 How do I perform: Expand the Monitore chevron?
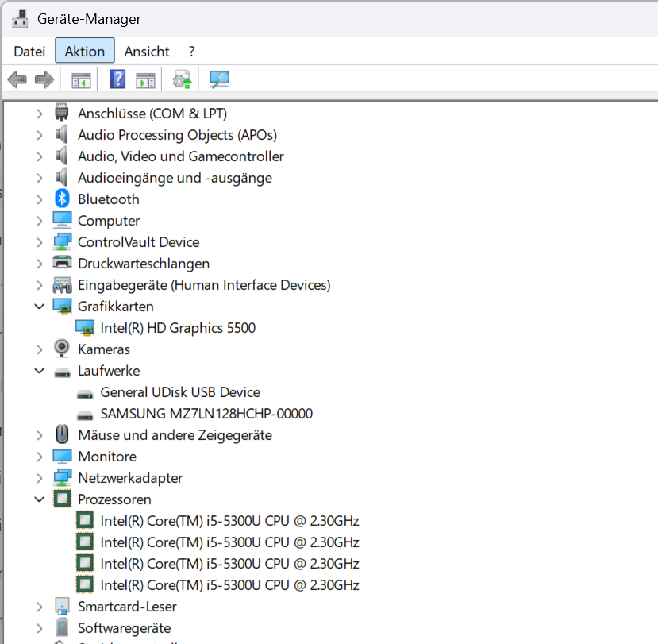point(39,457)
